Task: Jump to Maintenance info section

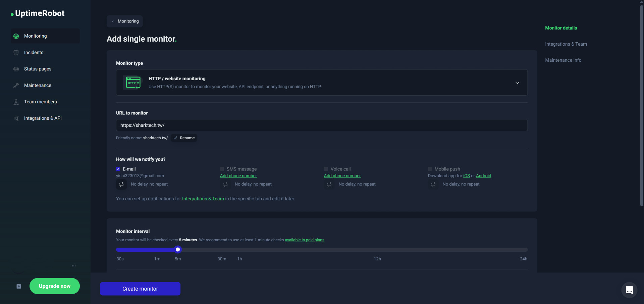Action: point(563,60)
